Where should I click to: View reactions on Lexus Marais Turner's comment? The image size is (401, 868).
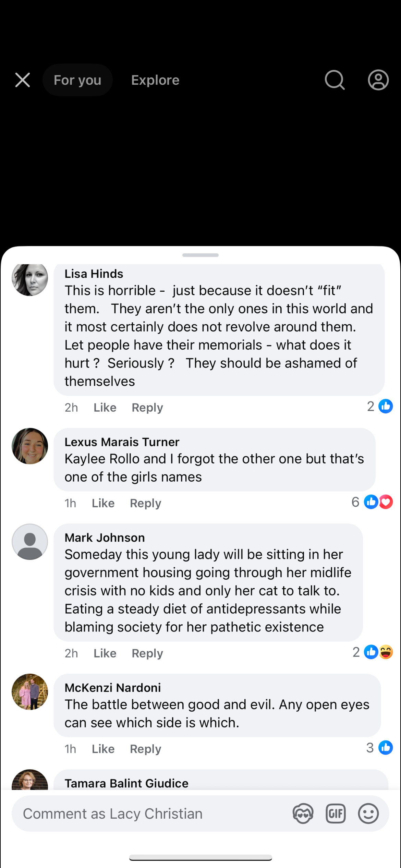click(372, 502)
